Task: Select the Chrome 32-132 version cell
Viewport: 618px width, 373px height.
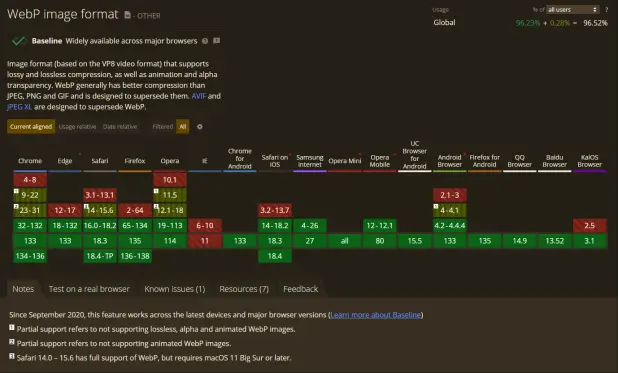Action: (30, 226)
